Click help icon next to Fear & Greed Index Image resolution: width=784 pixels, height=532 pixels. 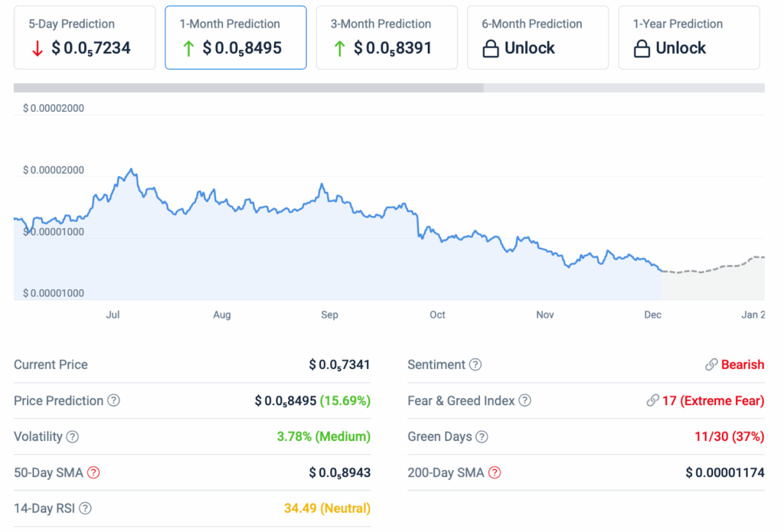(x=524, y=400)
